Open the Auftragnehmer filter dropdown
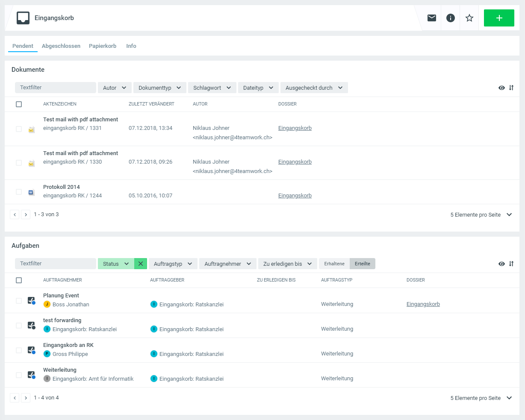This screenshot has height=420, width=525. [x=227, y=264]
